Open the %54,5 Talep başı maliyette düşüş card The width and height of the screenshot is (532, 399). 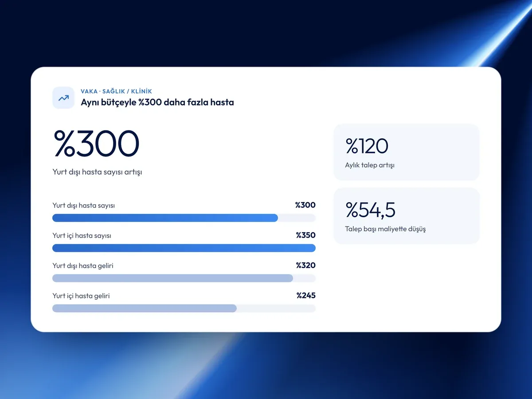[x=407, y=216]
